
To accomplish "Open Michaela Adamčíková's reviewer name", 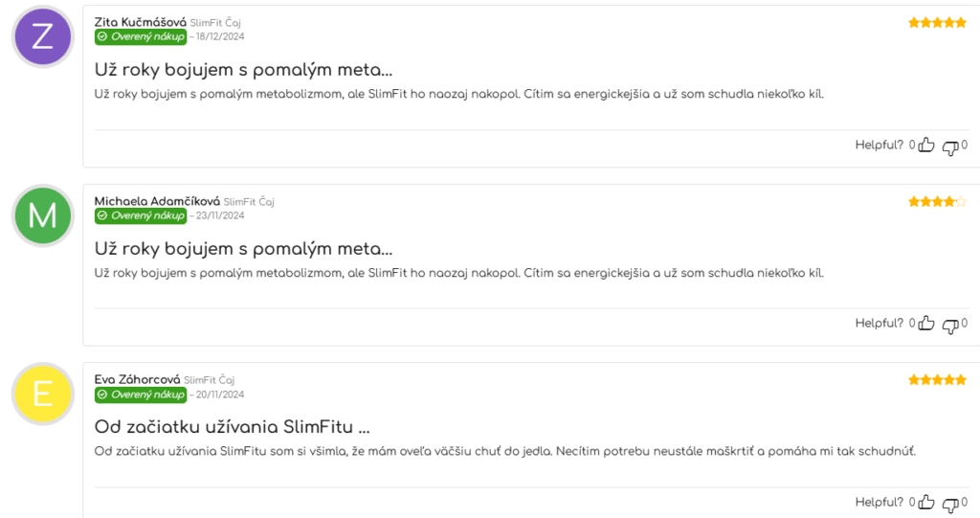I will pos(157,201).
